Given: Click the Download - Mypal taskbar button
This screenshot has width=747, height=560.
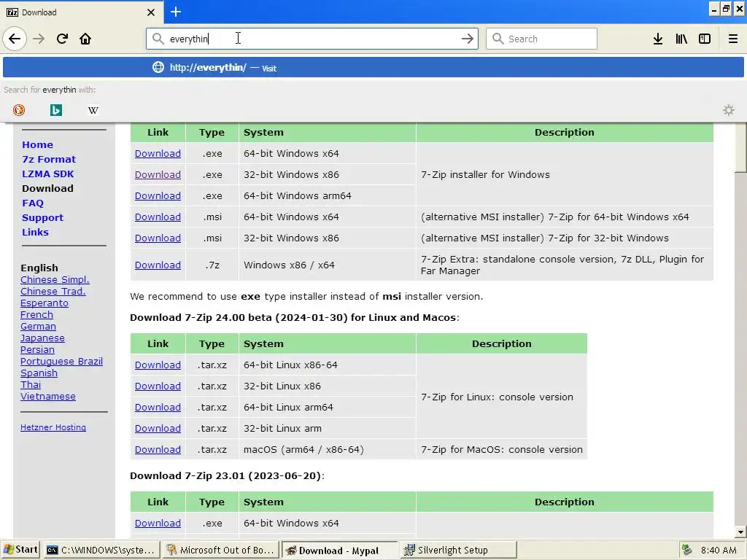Looking at the screenshot, I should (340, 550).
